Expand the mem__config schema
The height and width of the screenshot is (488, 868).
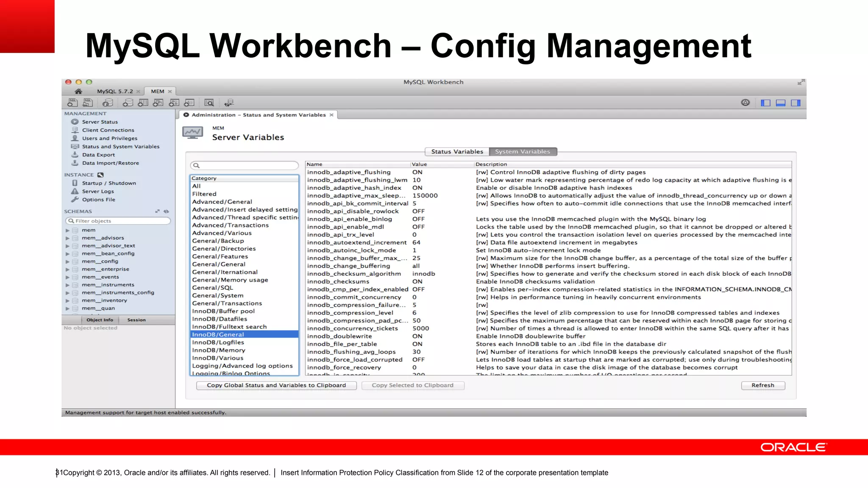67,261
